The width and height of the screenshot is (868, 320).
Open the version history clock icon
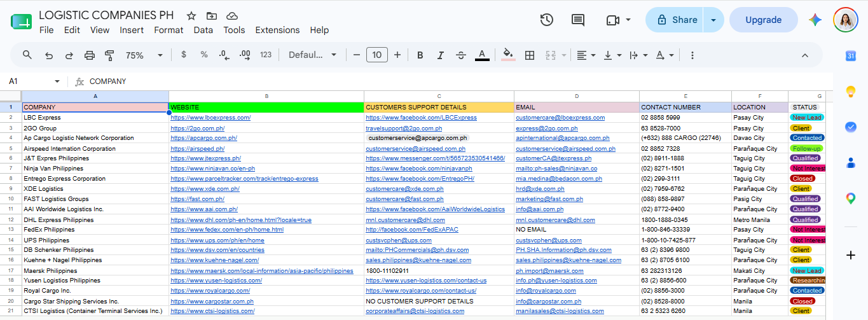coord(546,20)
